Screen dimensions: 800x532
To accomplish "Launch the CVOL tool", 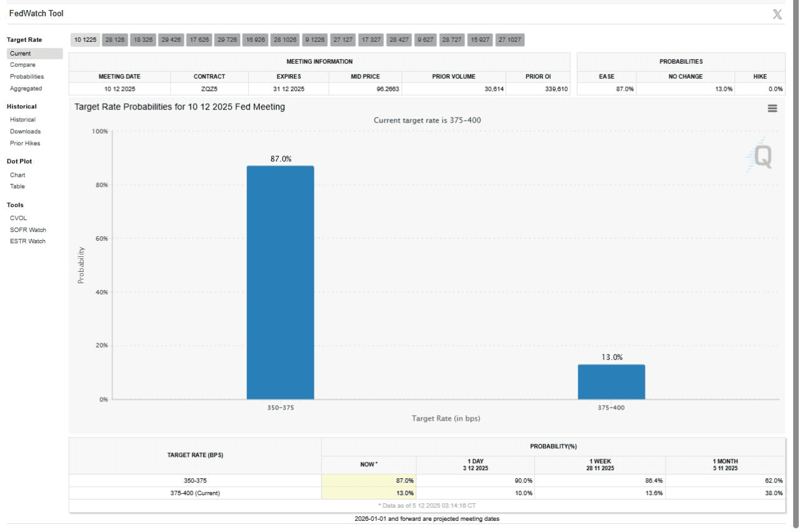I will point(18,219).
